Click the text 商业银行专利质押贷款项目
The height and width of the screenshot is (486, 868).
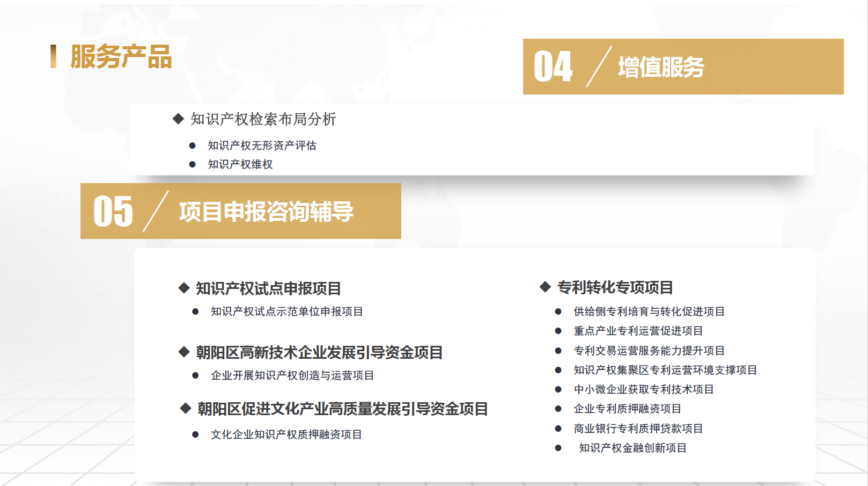coord(638,429)
